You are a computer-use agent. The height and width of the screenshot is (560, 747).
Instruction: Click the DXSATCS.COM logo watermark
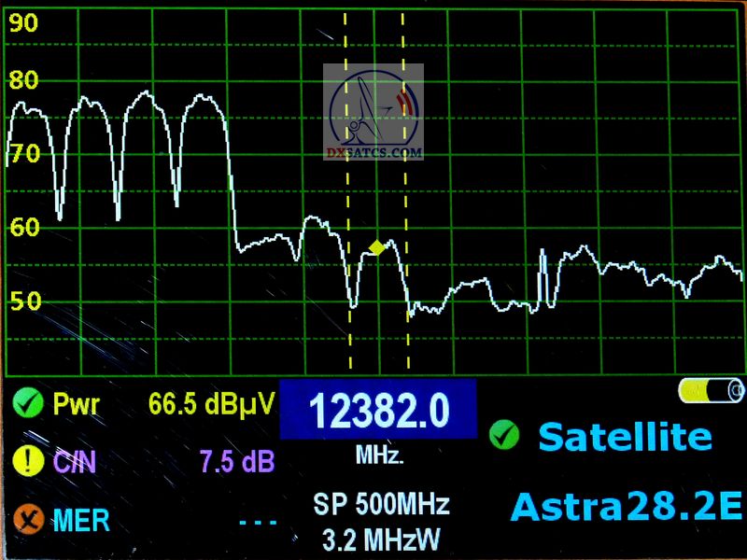(x=373, y=112)
